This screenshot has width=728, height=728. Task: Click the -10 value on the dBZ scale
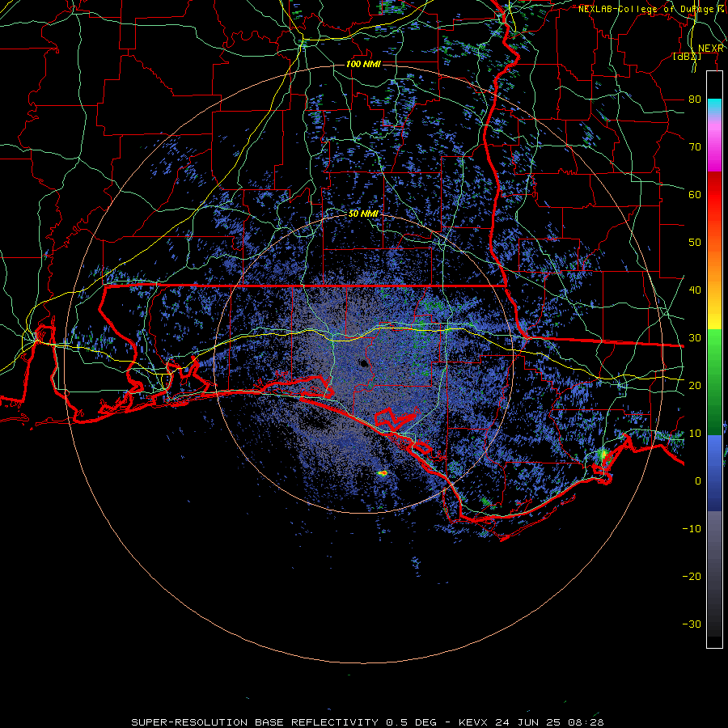pos(692,529)
